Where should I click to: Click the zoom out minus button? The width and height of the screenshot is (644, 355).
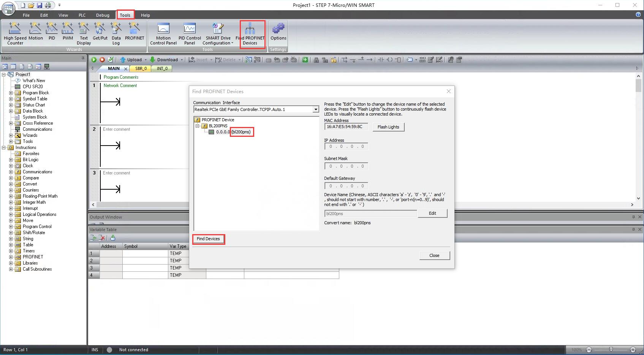(x=589, y=350)
